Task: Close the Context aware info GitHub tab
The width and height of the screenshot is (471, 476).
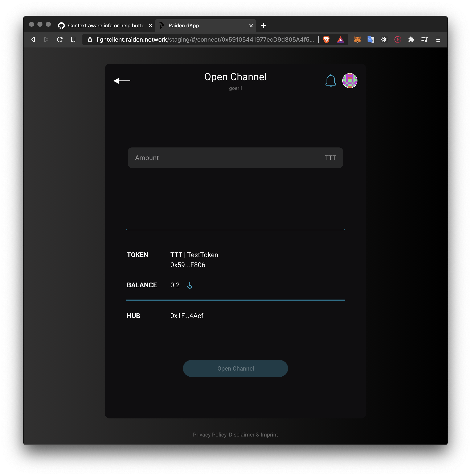Action: (150, 26)
